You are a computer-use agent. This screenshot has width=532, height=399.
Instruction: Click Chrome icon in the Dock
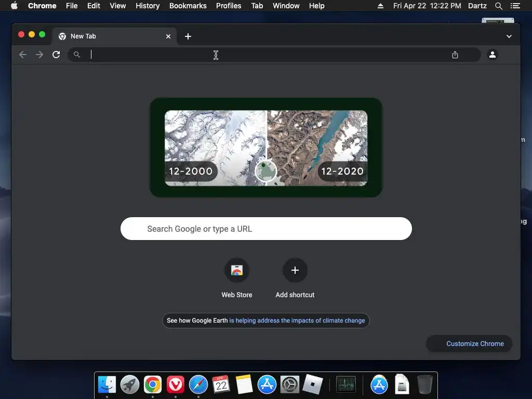153,384
